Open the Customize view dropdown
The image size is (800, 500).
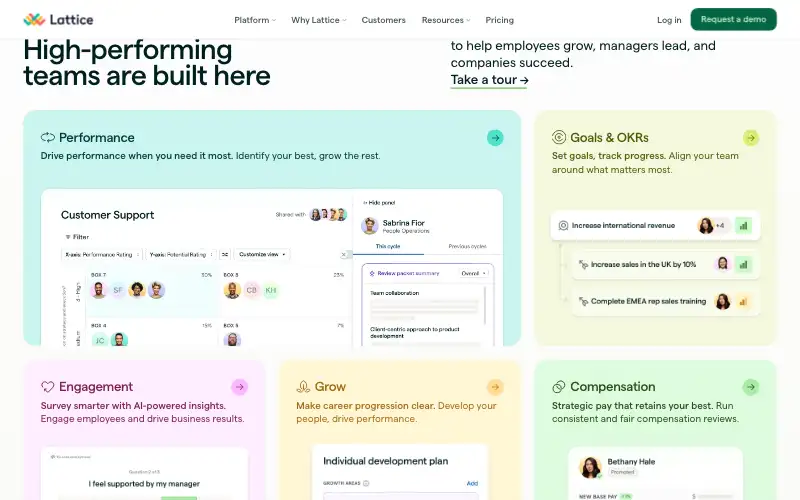pos(262,254)
